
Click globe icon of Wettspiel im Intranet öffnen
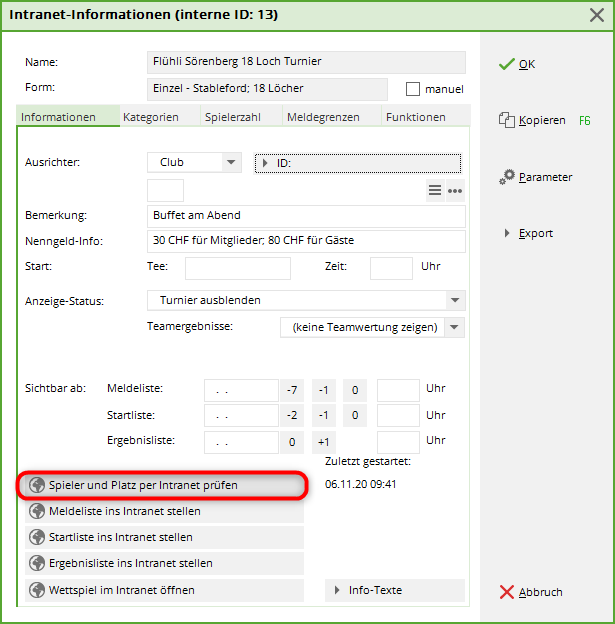(37, 590)
